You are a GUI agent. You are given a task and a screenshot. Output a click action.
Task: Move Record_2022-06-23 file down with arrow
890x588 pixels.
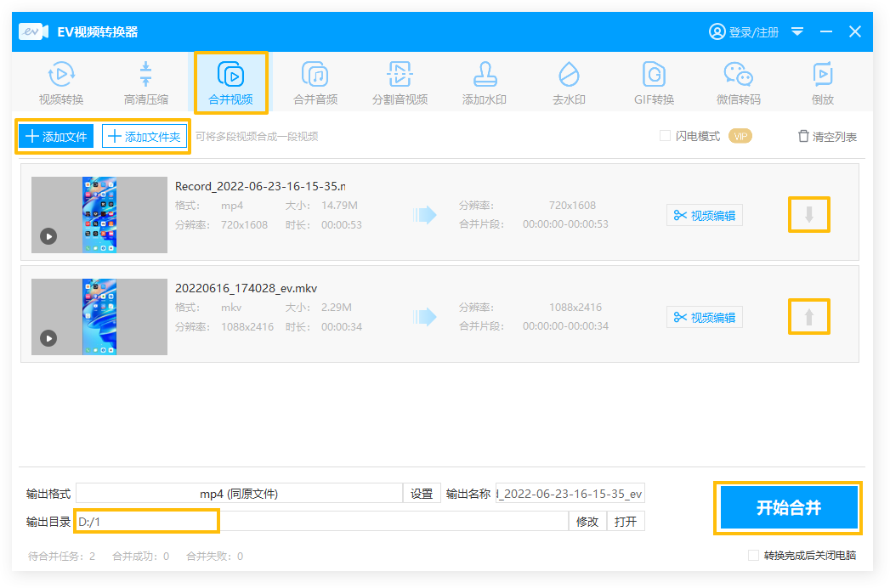click(x=809, y=214)
